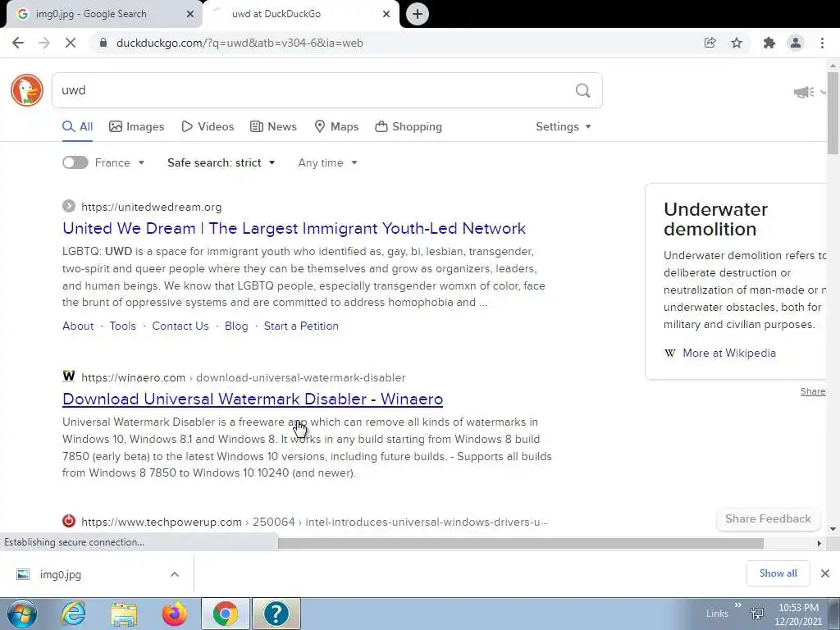Open the img0.jpg downloaded file
This screenshot has height=630, width=840.
61,574
